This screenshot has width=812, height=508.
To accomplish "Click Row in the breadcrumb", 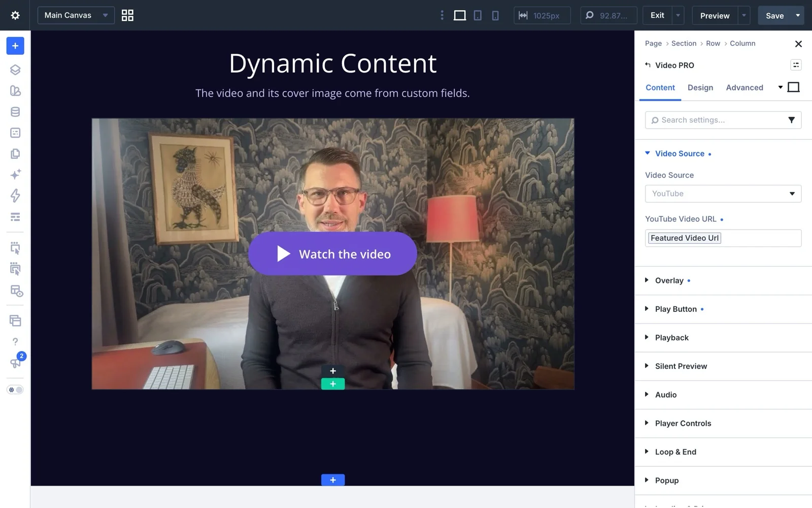I will [x=713, y=43].
